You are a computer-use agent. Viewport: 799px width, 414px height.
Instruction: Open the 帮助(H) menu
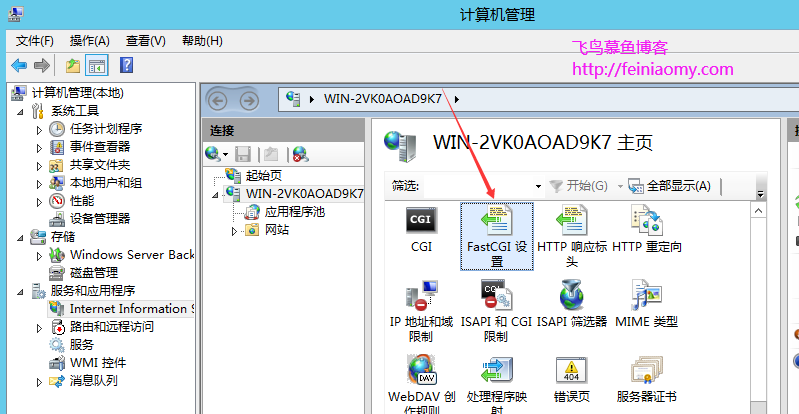point(202,41)
